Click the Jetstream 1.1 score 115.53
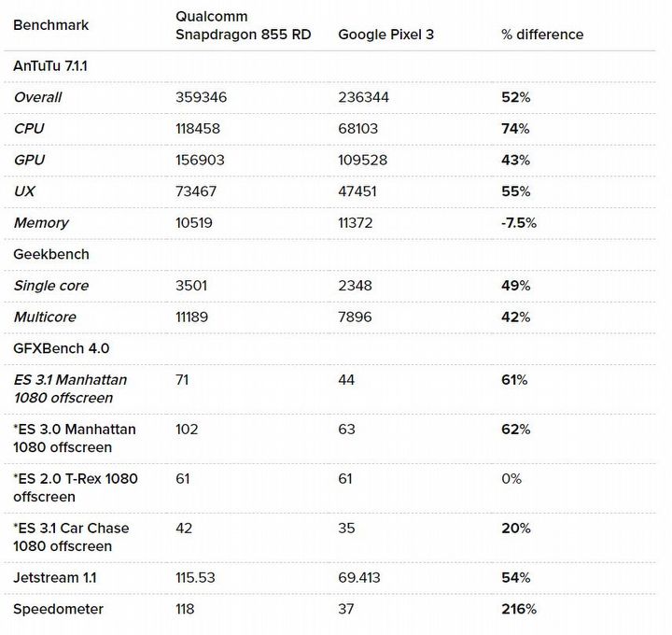This screenshot has height=635, width=672. click(x=195, y=578)
